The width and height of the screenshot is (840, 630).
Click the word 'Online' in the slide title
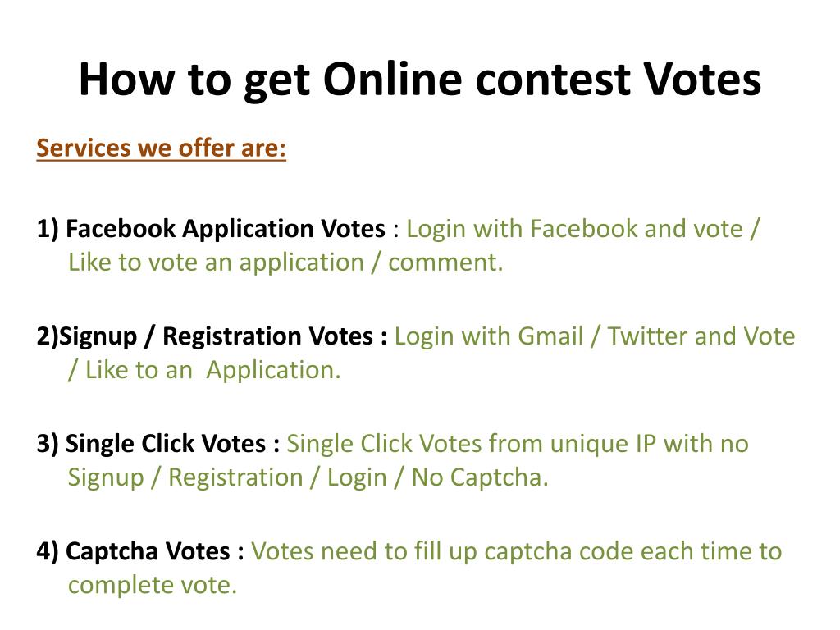click(393, 80)
